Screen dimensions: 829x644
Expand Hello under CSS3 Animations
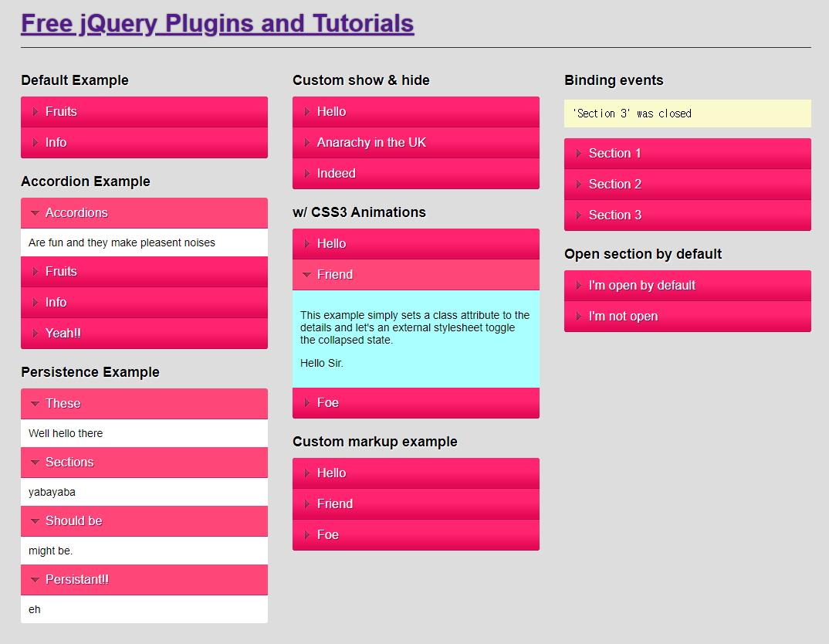coord(416,244)
